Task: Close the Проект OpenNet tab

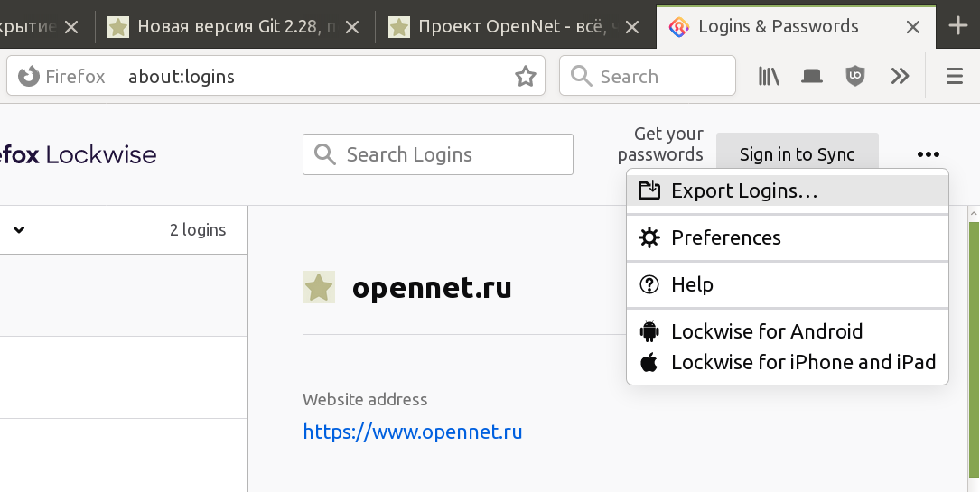Action: click(x=632, y=27)
